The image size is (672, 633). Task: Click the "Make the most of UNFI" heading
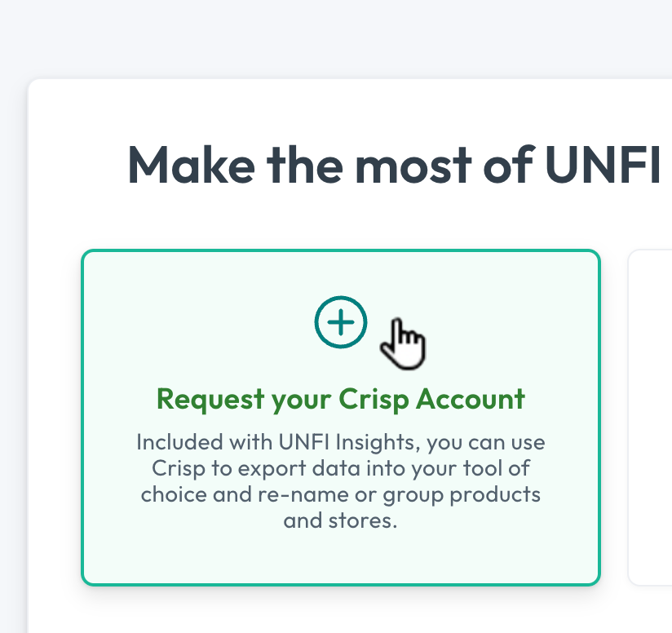[x=394, y=165]
